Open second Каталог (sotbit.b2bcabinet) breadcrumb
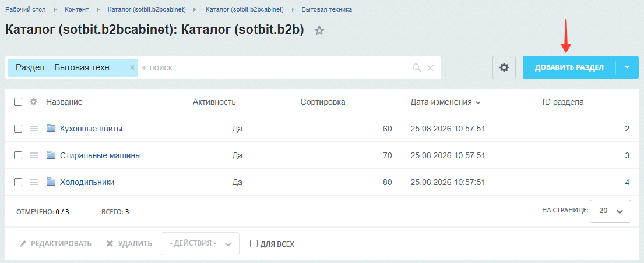Image resolution: width=644 pixels, height=263 pixels. [x=244, y=9]
